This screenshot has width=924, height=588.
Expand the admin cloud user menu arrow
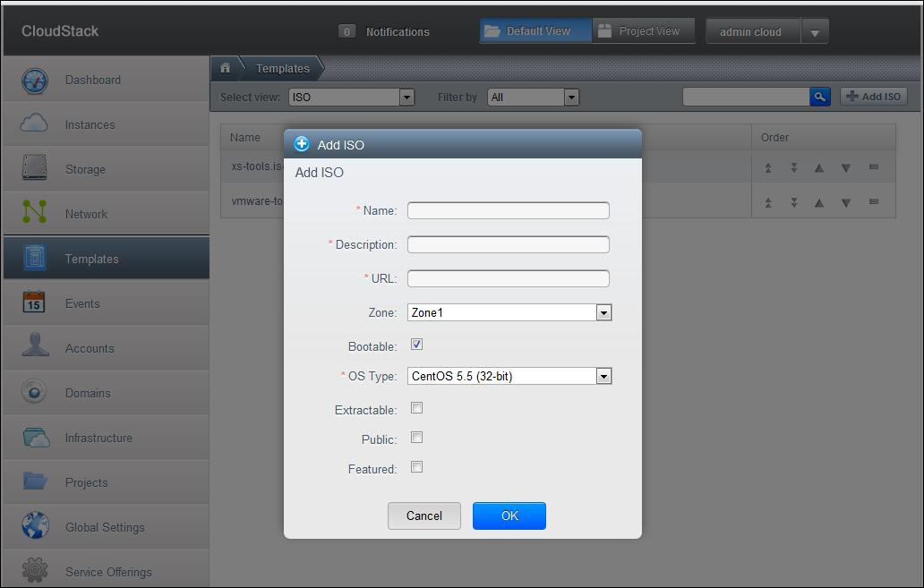tap(814, 32)
